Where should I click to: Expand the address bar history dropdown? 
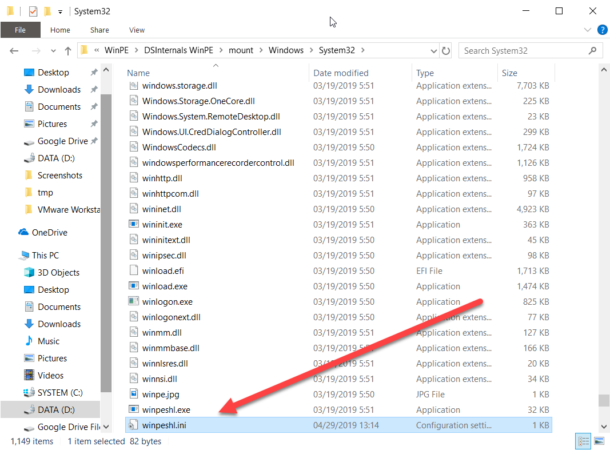coord(433,51)
